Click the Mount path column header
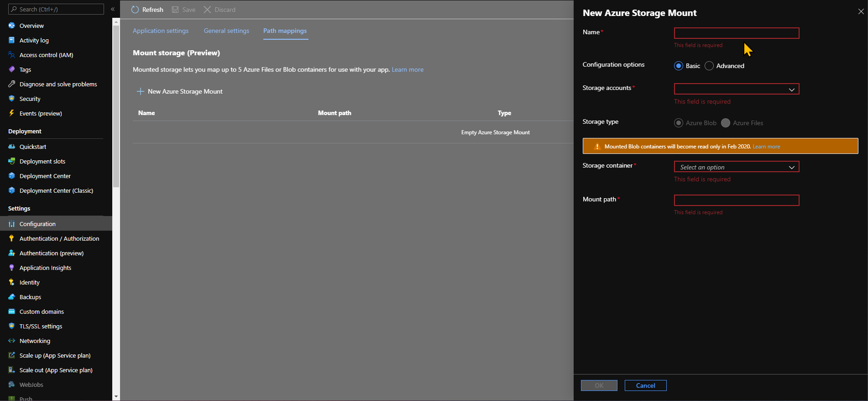The height and width of the screenshot is (401, 868). [x=335, y=113]
